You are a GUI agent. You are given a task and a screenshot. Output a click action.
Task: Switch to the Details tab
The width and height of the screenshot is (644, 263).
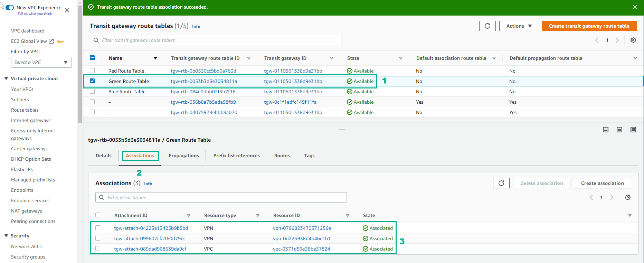tap(104, 156)
